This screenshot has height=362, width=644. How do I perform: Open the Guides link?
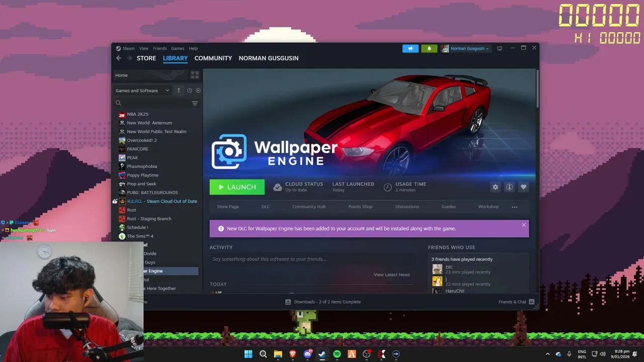tap(449, 207)
